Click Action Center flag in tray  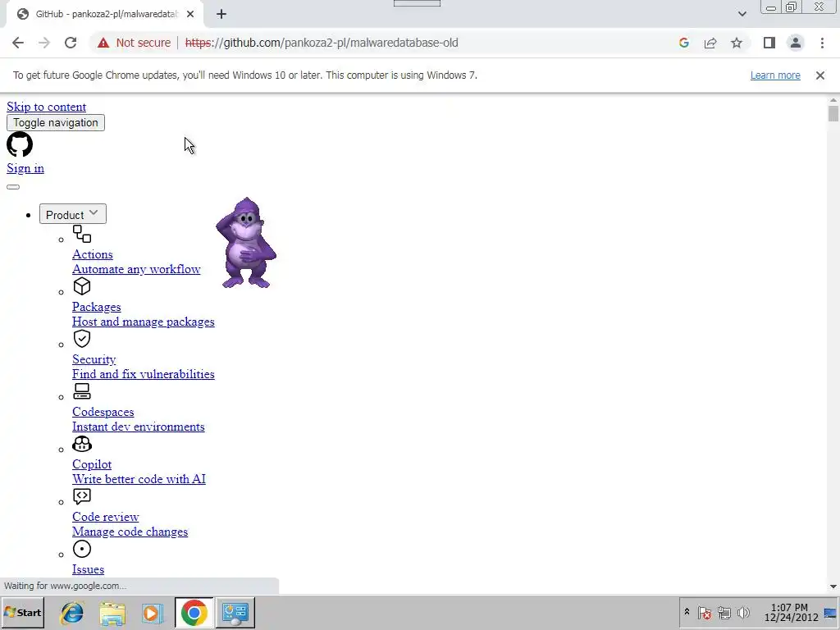pos(705,612)
